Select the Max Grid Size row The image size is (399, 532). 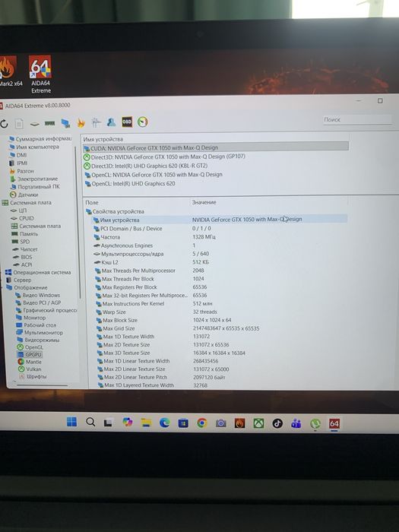(221, 328)
